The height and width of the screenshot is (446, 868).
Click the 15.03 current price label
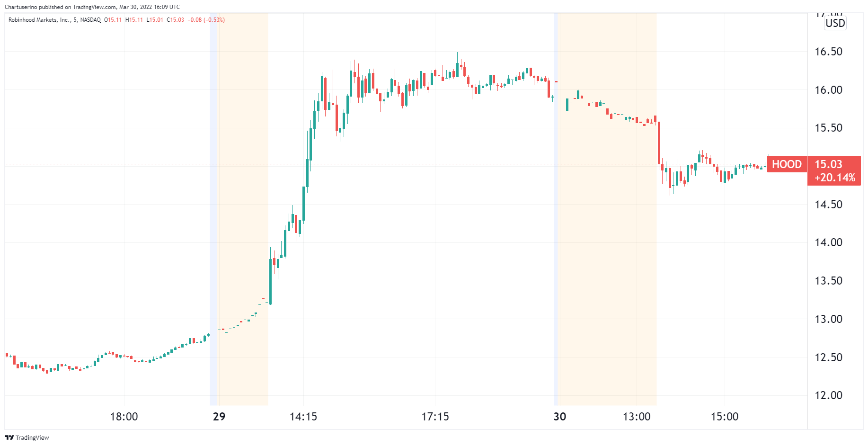point(828,164)
